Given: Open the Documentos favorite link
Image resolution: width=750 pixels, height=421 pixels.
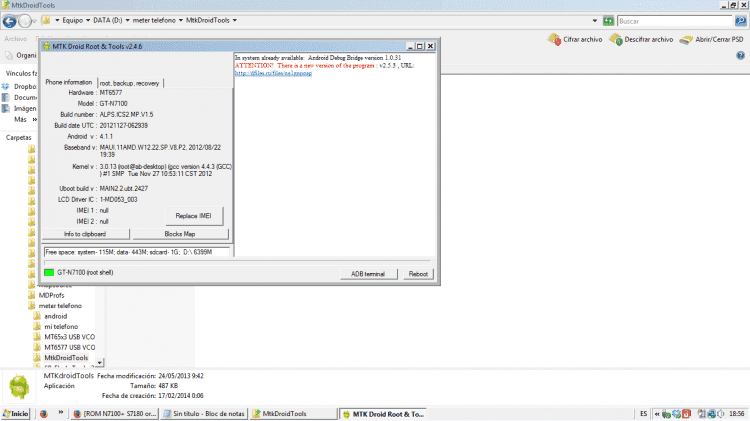Looking at the screenshot, I should [19, 98].
